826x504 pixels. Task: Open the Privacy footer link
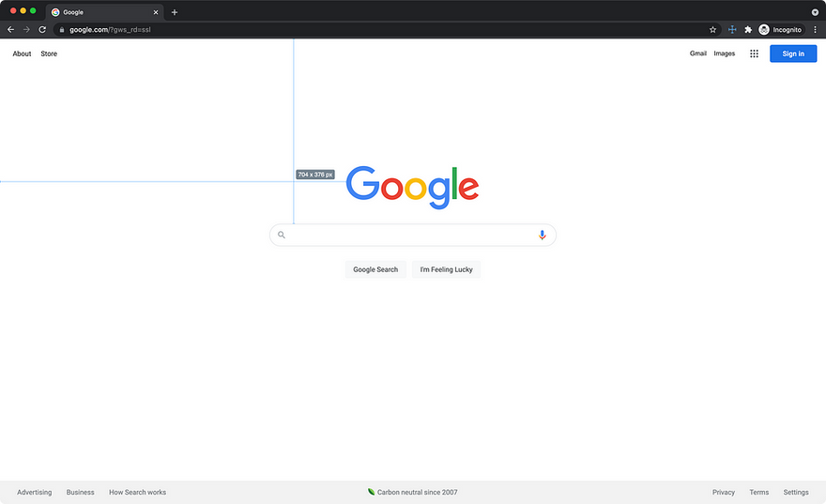[x=724, y=493]
